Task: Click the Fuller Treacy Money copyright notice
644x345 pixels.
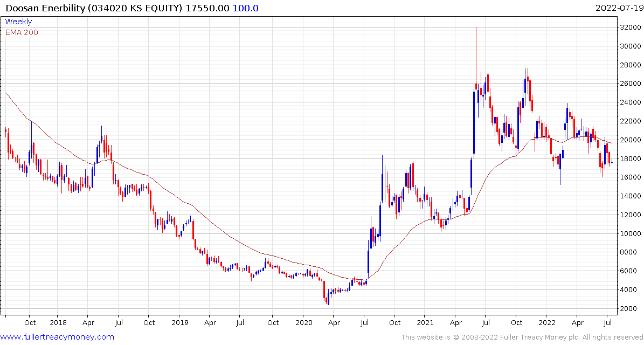Action: [x=522, y=337]
